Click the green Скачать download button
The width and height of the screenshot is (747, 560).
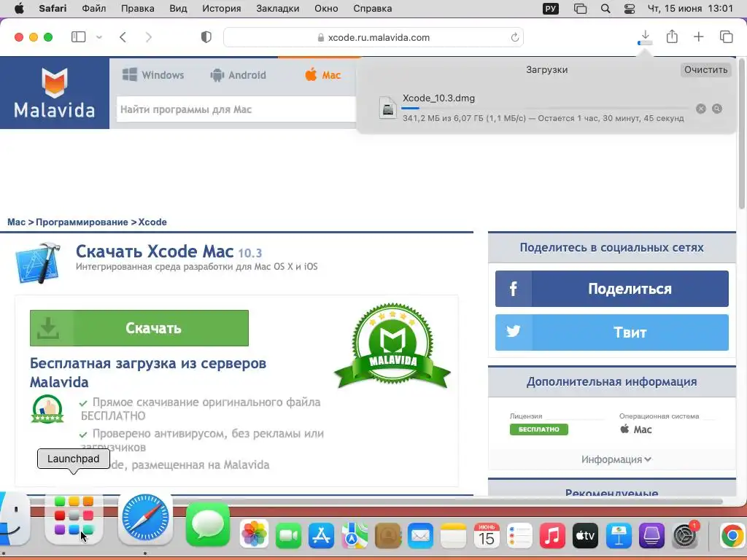[139, 328]
